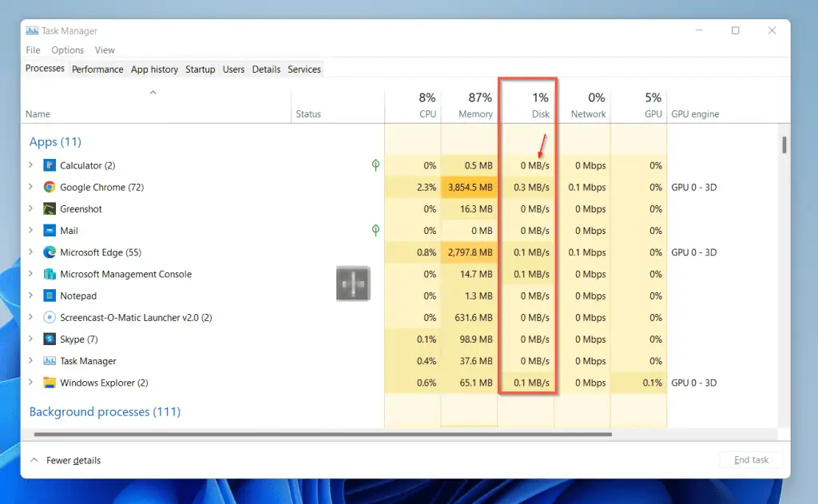Click Calculator's green leaf suspended status icon

pos(375,165)
